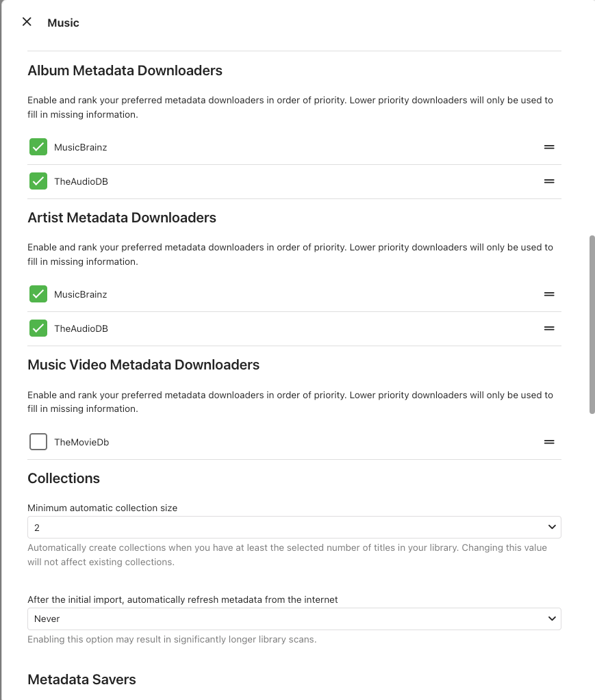Click the MusicBrainz label in Artist section
Viewport: 595px width, 700px height.
[x=81, y=294]
